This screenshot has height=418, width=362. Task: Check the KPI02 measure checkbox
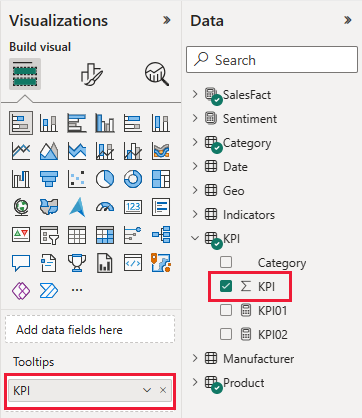226,334
